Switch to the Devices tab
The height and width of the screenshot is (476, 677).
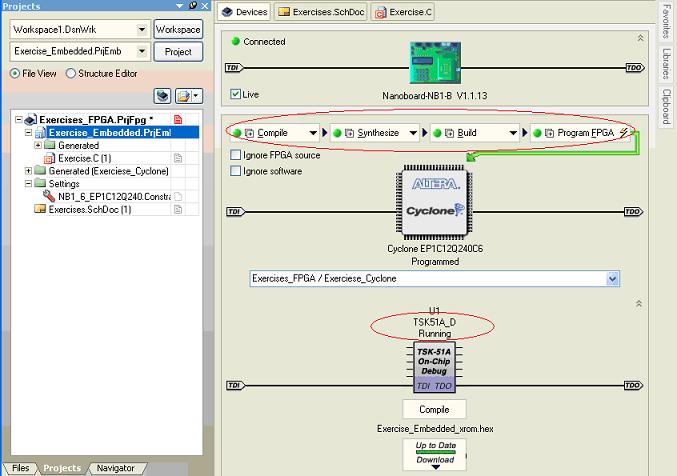click(x=244, y=12)
